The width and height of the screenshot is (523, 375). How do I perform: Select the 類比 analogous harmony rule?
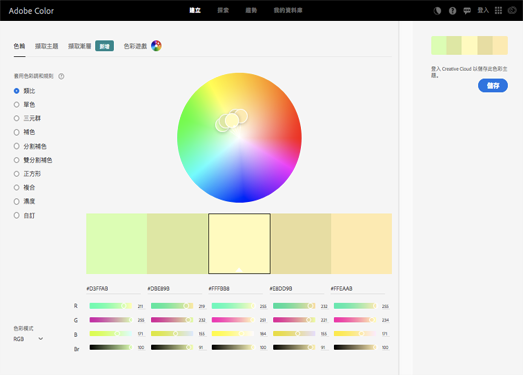point(25,91)
